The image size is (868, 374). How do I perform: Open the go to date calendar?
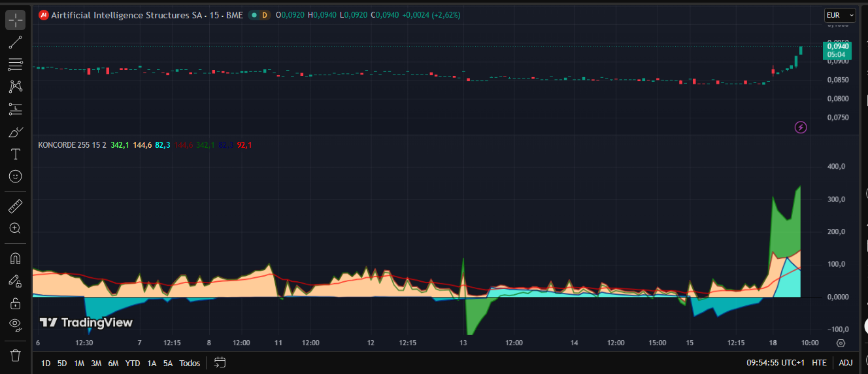[220, 362]
